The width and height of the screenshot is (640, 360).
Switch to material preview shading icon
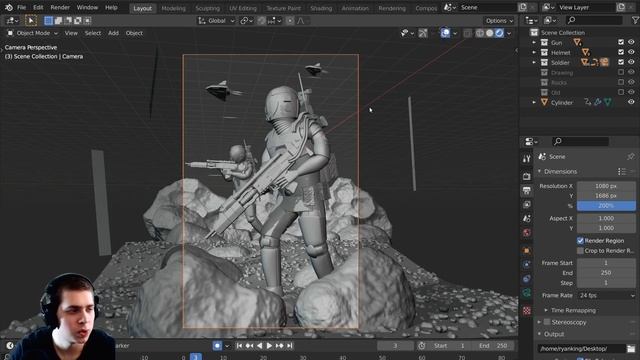click(x=499, y=33)
